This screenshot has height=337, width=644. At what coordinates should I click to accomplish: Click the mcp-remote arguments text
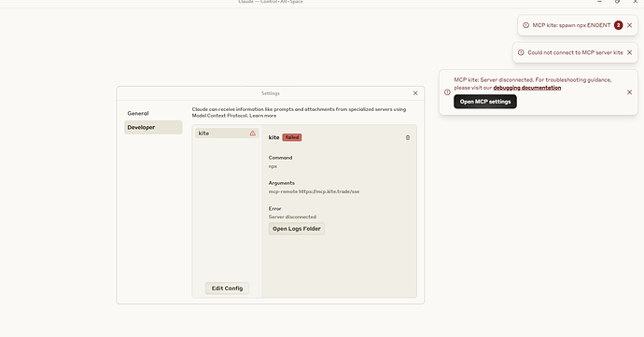tap(314, 191)
